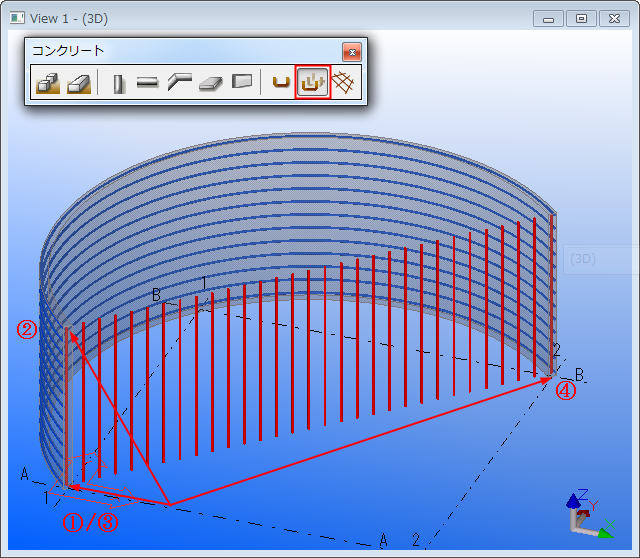
Task: Open View 1 window system menu icon
Action: [x=16, y=18]
